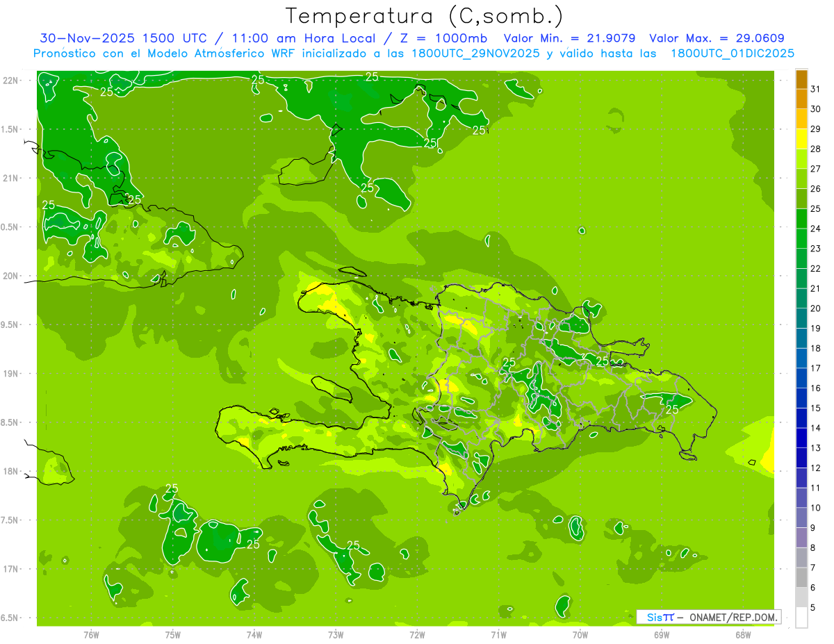Click the dark orange swatch above 31

pos(801,79)
